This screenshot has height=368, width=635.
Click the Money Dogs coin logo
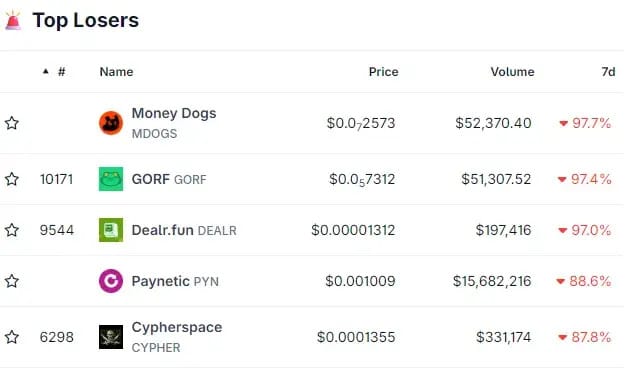click(x=111, y=123)
